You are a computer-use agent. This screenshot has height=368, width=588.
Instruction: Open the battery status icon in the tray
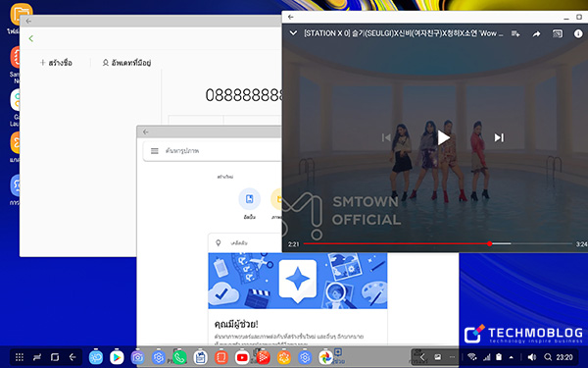[499, 357]
